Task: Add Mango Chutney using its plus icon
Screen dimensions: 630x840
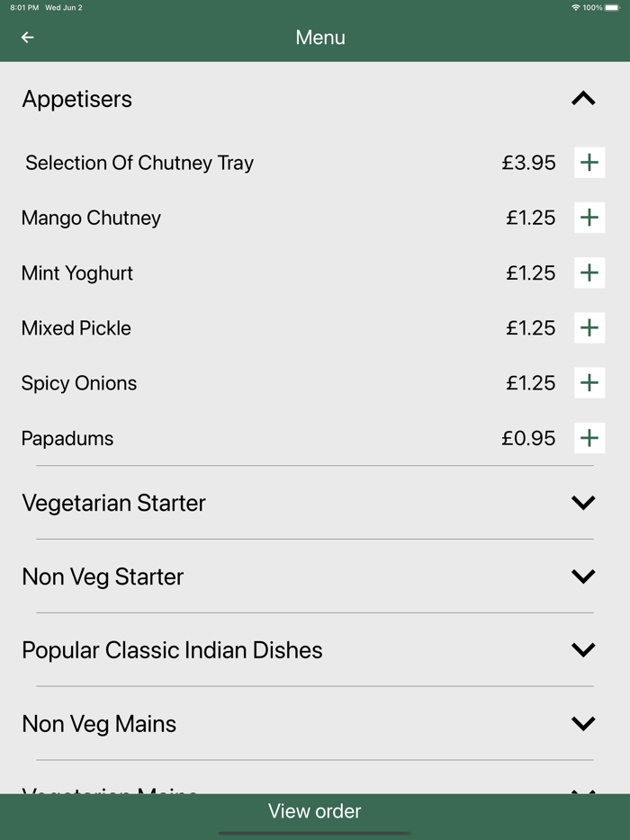Action: click(589, 217)
